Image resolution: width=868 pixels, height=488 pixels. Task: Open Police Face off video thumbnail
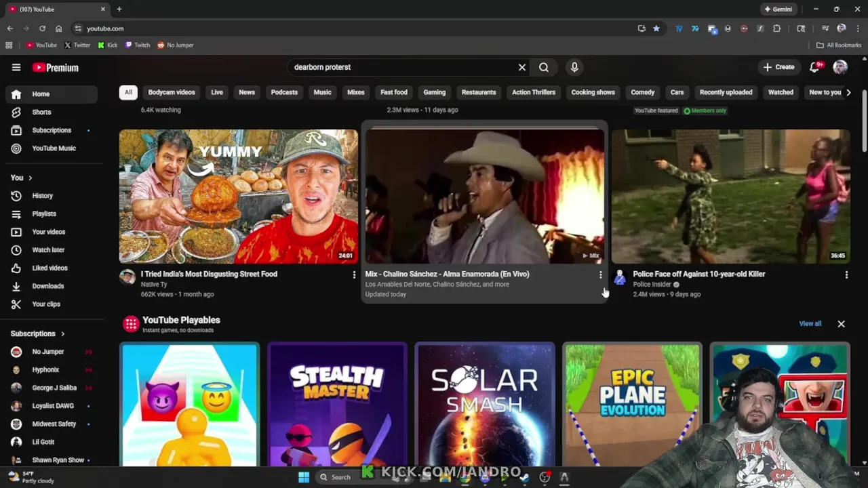pyautogui.click(x=731, y=196)
